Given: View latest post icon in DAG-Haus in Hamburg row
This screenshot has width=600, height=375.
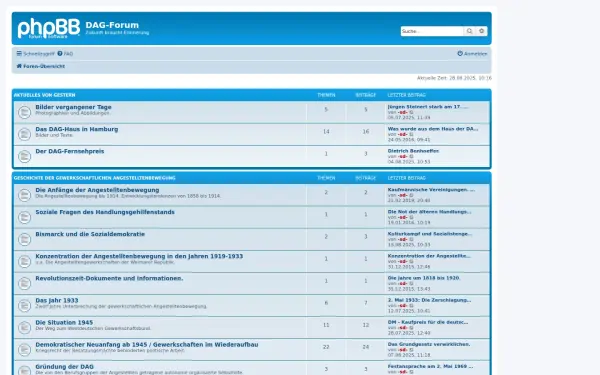Looking at the screenshot, I should point(411,135).
